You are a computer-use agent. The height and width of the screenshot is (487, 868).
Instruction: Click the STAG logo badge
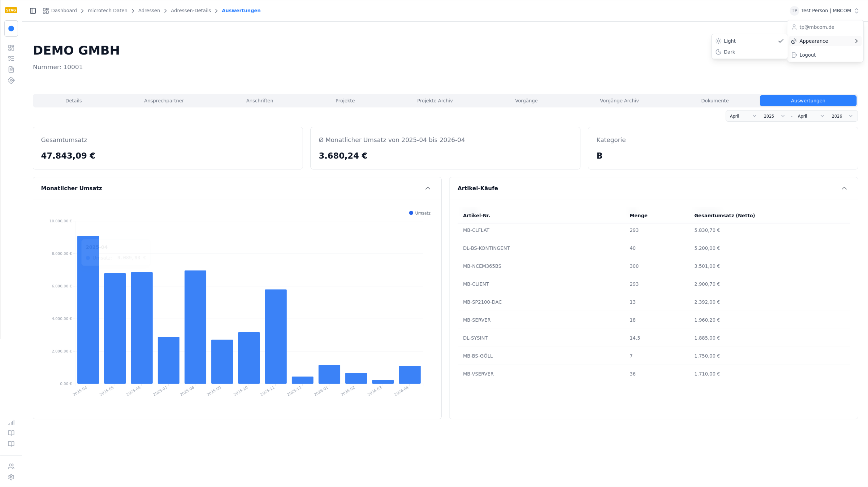pos(11,10)
